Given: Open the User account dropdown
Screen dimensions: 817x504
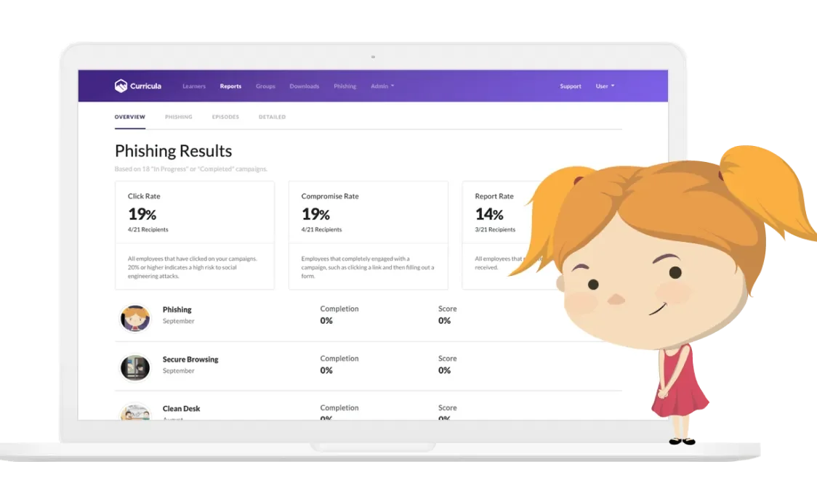Looking at the screenshot, I should tap(605, 86).
